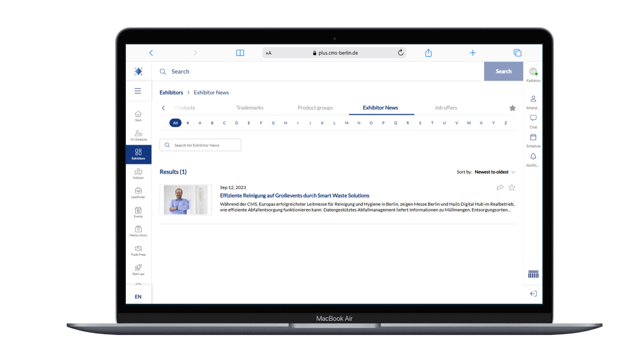Expand the hamburger sidebar menu
The height and width of the screenshot is (362, 644).
click(x=138, y=91)
